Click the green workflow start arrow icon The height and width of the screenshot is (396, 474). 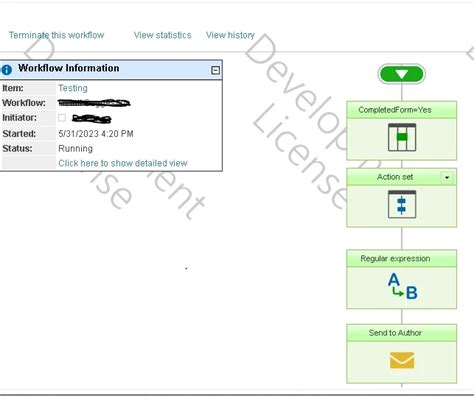pos(402,74)
